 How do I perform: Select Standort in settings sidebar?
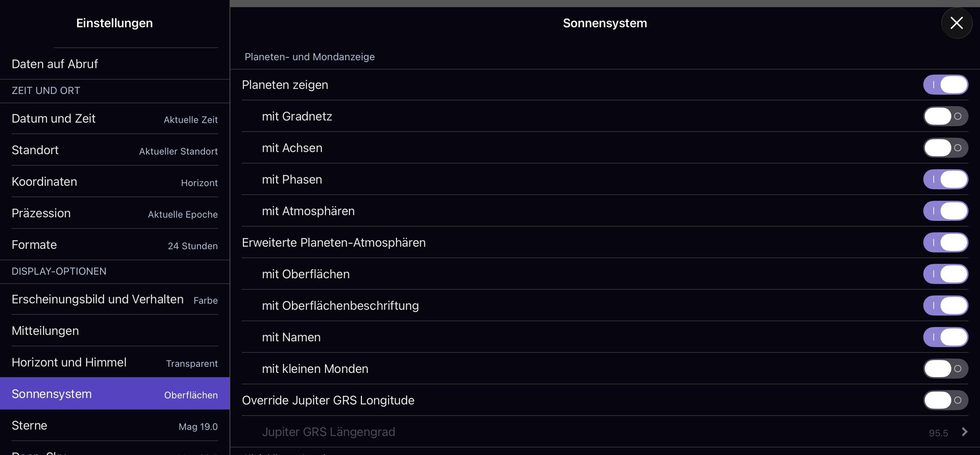pos(115,150)
